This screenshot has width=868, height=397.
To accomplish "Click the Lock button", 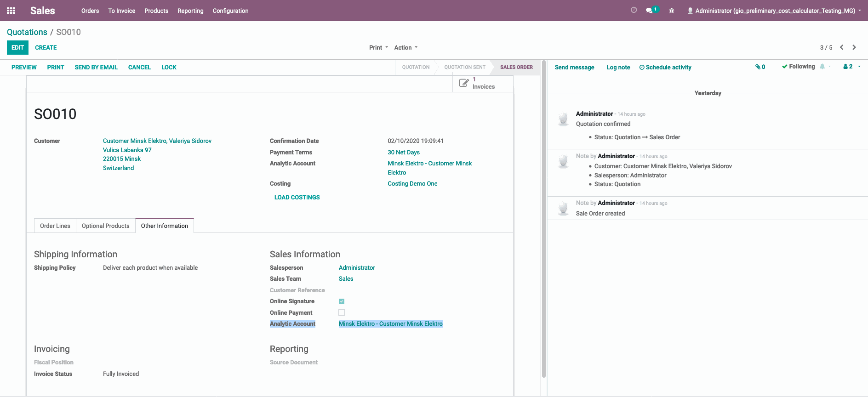I will point(169,67).
